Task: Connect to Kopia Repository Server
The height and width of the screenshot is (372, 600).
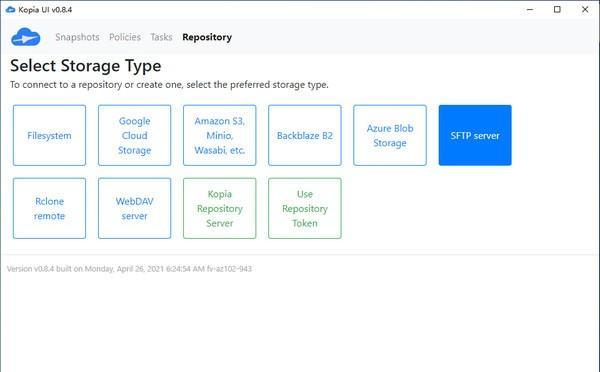Action: (220, 209)
